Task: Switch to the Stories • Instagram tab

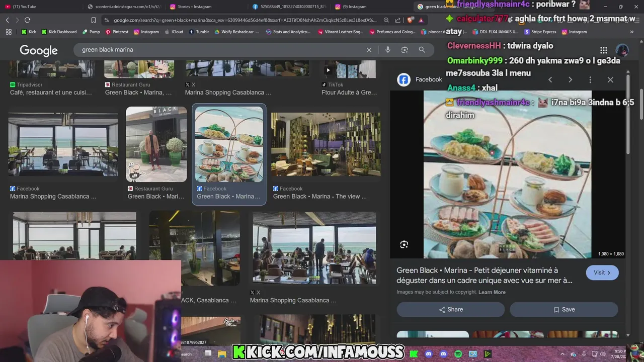Action: pyautogui.click(x=206, y=7)
